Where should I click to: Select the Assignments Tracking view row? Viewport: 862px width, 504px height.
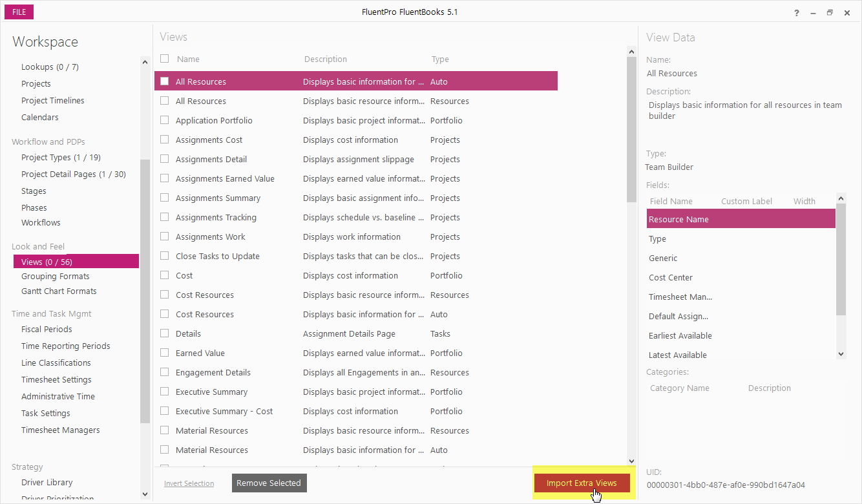coord(356,217)
